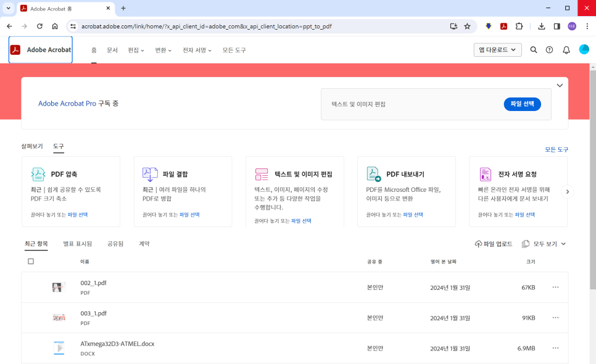Click the 파일 업로드 upload button
The width and height of the screenshot is (596, 364).
(494, 244)
